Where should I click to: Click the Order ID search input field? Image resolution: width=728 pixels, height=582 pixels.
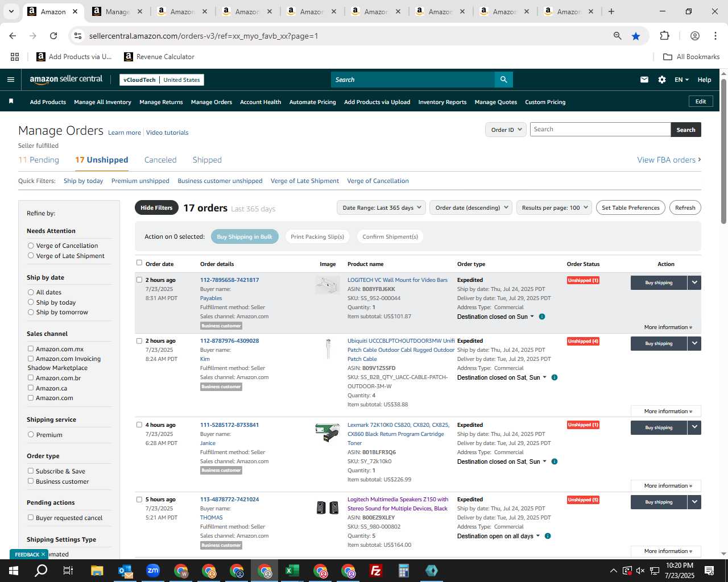tap(600, 130)
